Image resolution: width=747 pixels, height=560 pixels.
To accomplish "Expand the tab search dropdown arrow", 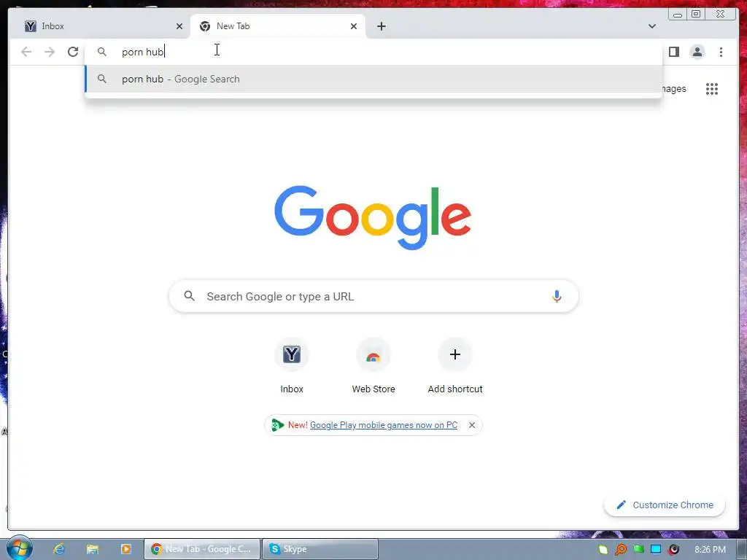I will pos(651,26).
